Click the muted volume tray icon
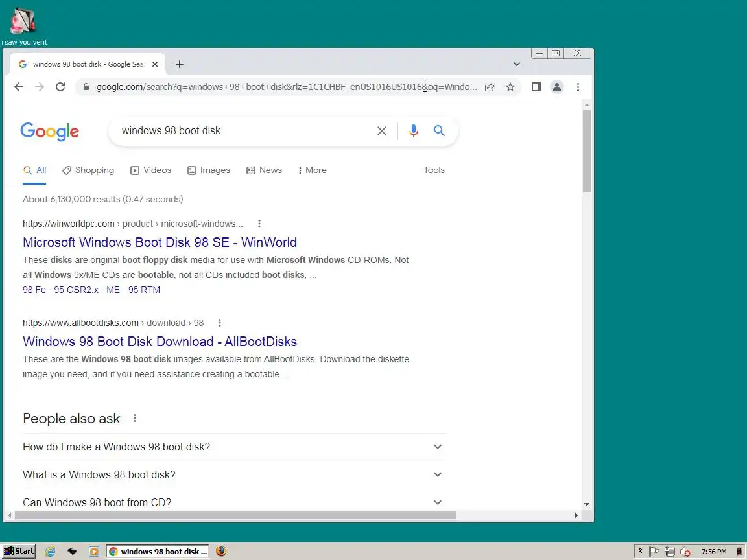 [x=685, y=552]
